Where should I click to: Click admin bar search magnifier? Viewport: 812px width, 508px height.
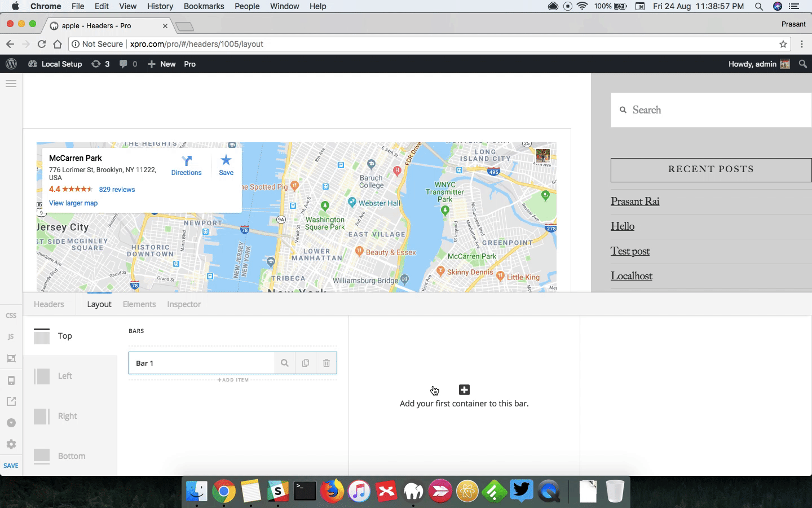click(x=803, y=64)
